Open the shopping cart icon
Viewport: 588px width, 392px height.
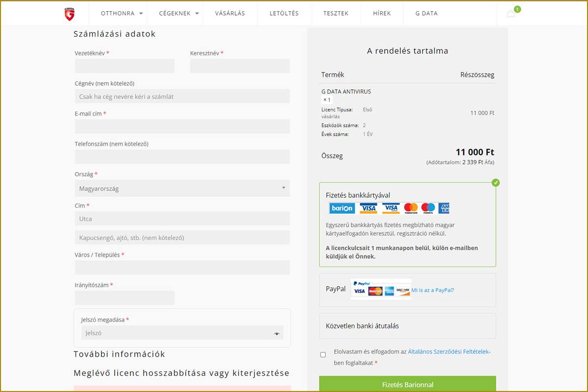click(x=511, y=14)
